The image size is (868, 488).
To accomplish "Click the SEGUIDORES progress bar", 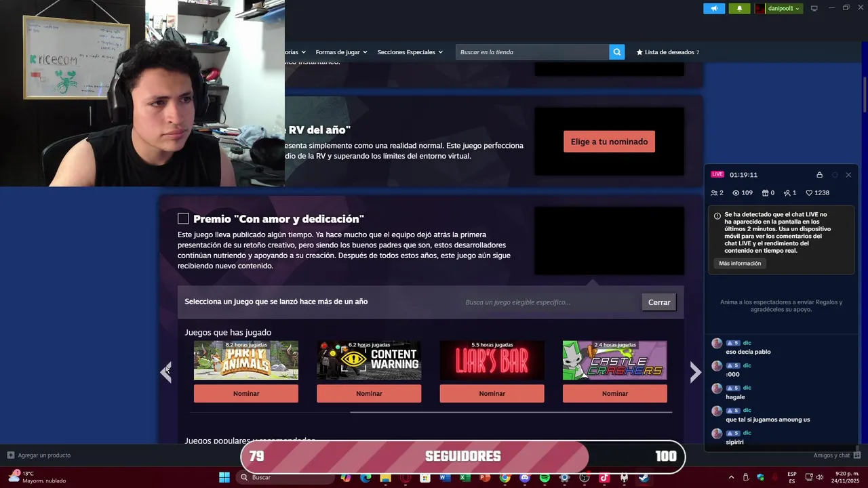I will pos(463,456).
